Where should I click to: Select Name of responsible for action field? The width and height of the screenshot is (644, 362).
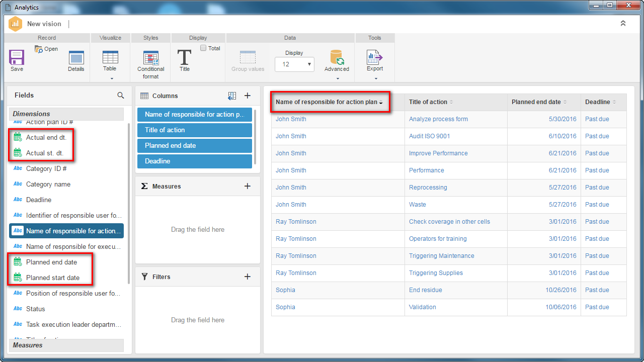pyautogui.click(x=66, y=231)
